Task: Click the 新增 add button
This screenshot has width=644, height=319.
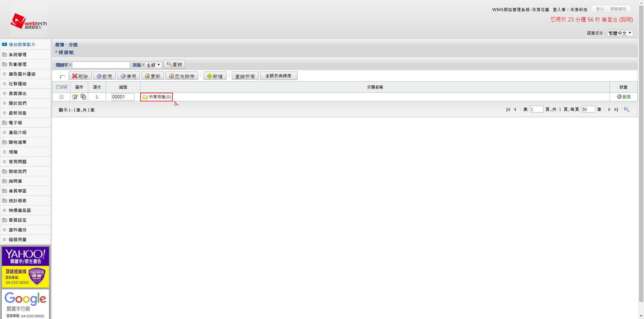Action: [215, 76]
